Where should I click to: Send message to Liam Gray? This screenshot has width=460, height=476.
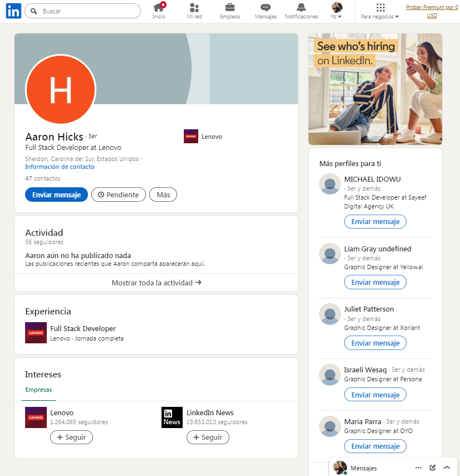pyautogui.click(x=375, y=283)
